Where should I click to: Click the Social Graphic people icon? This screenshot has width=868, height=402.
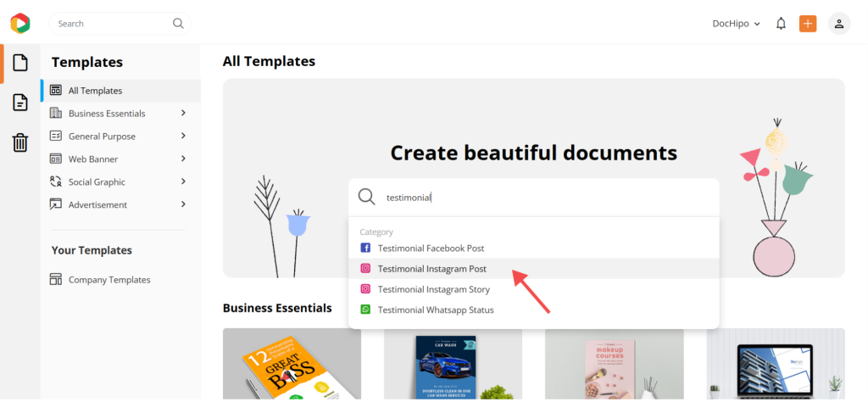pos(56,181)
